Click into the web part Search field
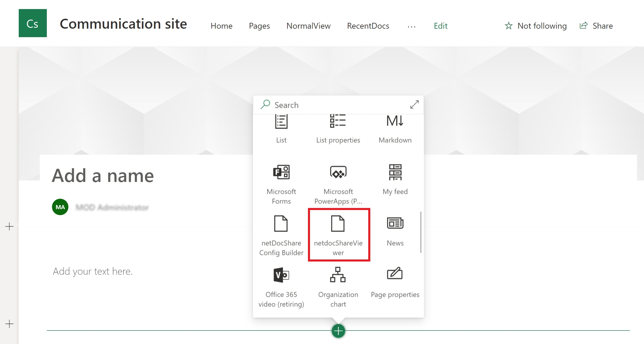Screen dimensions: 644x344 click(x=338, y=105)
